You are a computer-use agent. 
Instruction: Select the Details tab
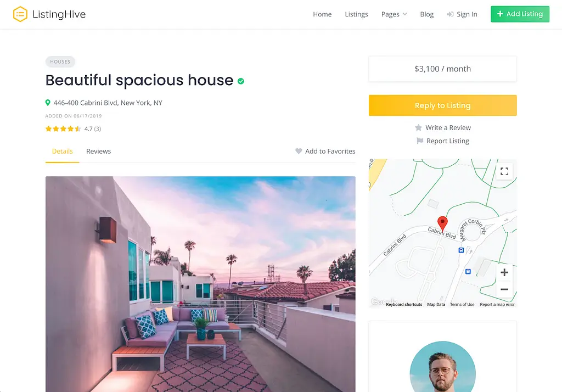(x=63, y=152)
